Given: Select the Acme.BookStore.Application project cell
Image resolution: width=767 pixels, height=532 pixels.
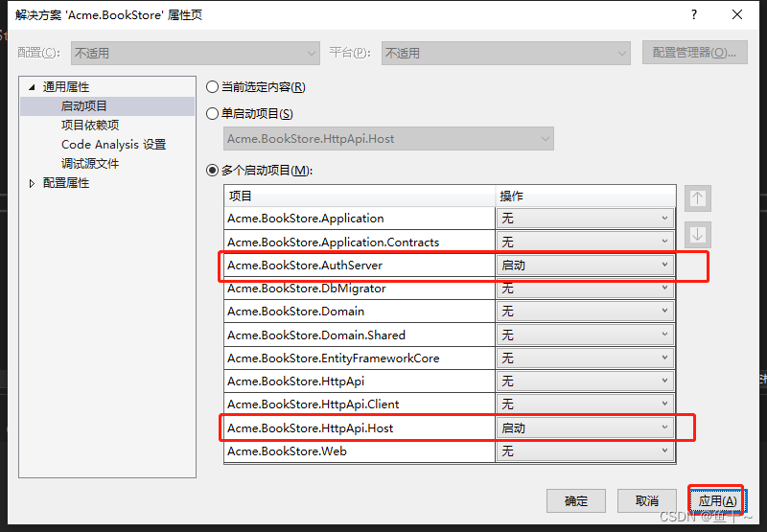Looking at the screenshot, I should click(360, 219).
